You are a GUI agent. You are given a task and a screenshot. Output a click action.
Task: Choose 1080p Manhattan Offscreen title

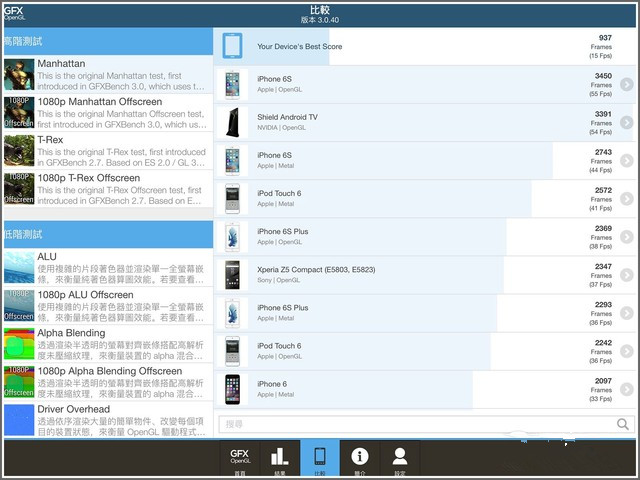[100, 102]
